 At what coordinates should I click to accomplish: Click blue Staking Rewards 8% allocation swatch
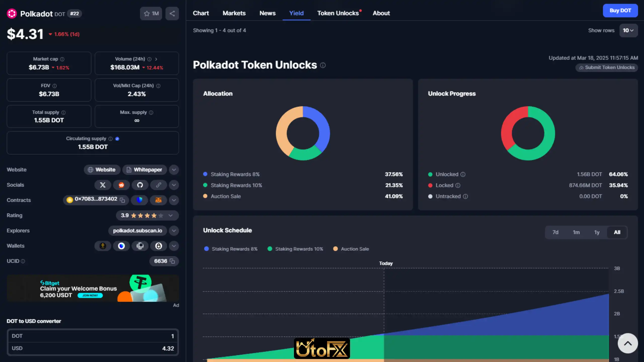click(x=205, y=174)
